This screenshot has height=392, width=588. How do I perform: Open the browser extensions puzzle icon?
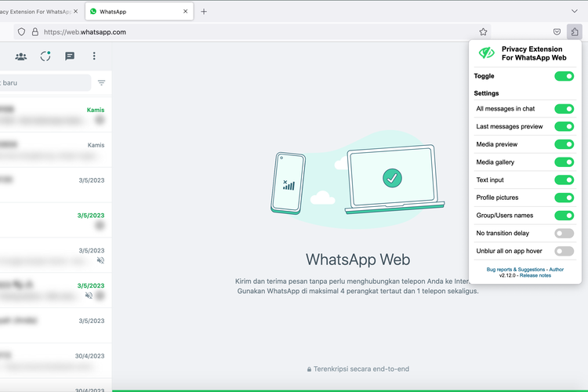pos(575,32)
